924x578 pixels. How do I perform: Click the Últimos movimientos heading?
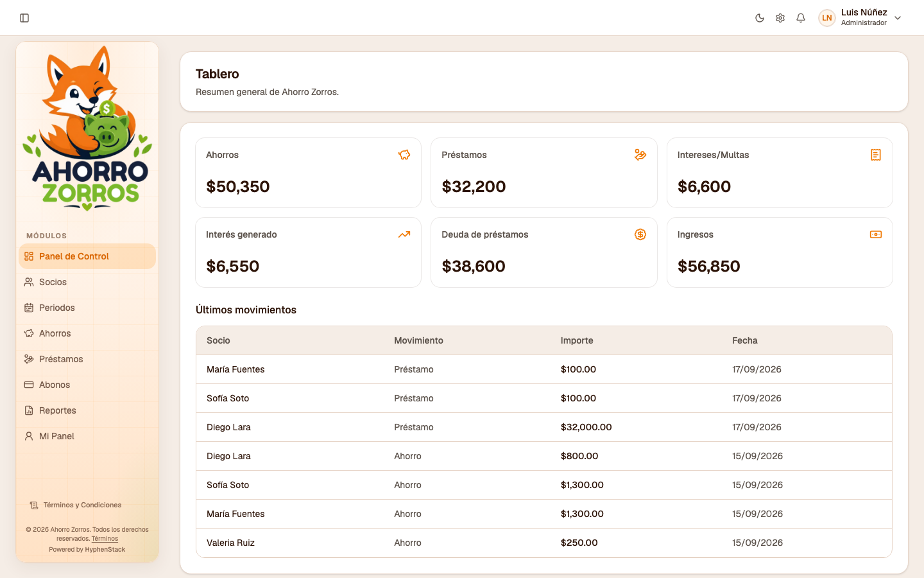(246, 310)
